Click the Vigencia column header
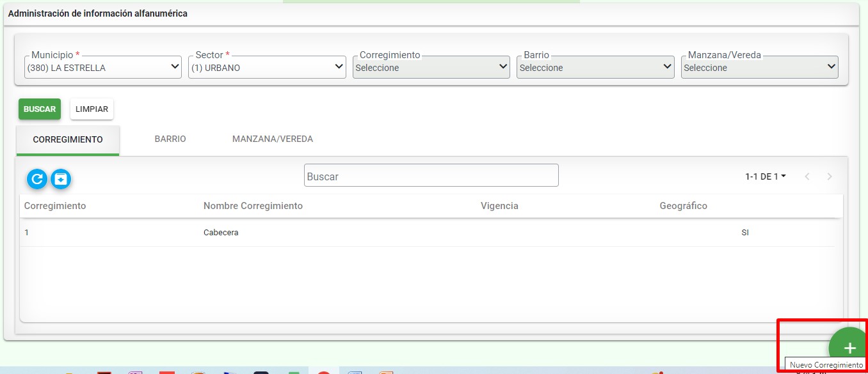868x374 pixels. [499, 206]
